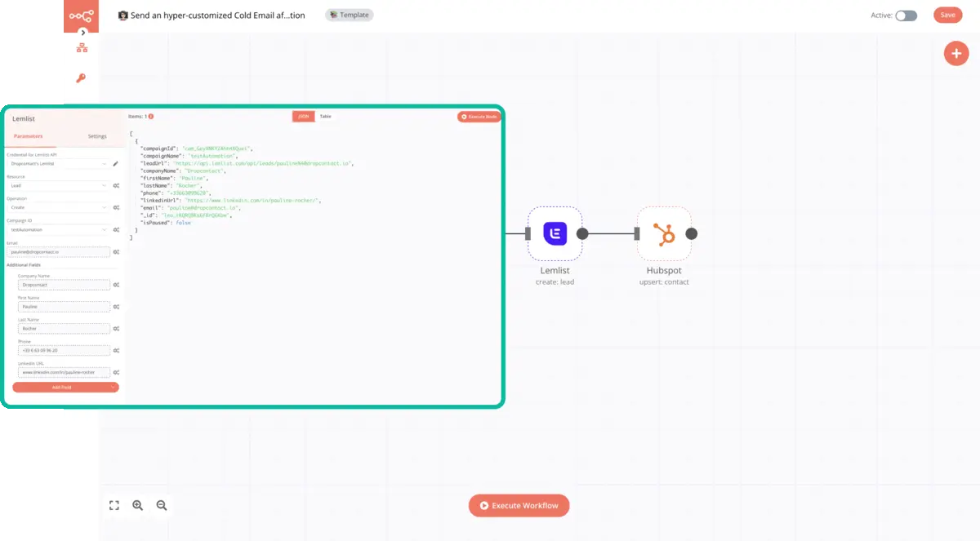
Task: Click the workflow title text
Action: click(218, 16)
